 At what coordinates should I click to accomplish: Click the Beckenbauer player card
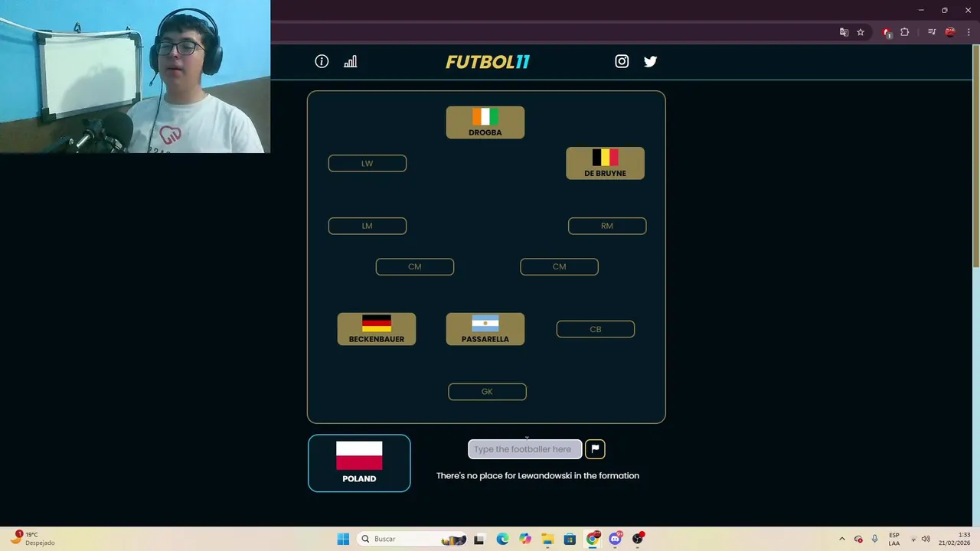click(x=377, y=329)
